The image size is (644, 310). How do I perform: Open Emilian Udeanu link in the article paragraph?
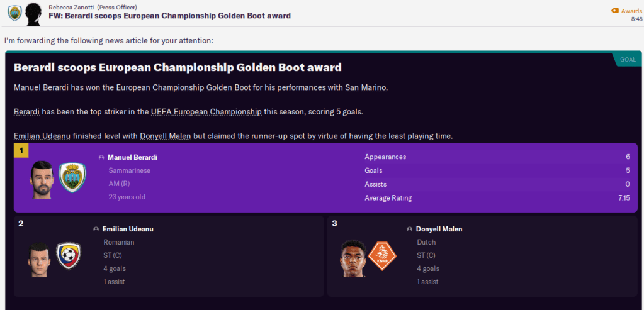pyautogui.click(x=43, y=136)
